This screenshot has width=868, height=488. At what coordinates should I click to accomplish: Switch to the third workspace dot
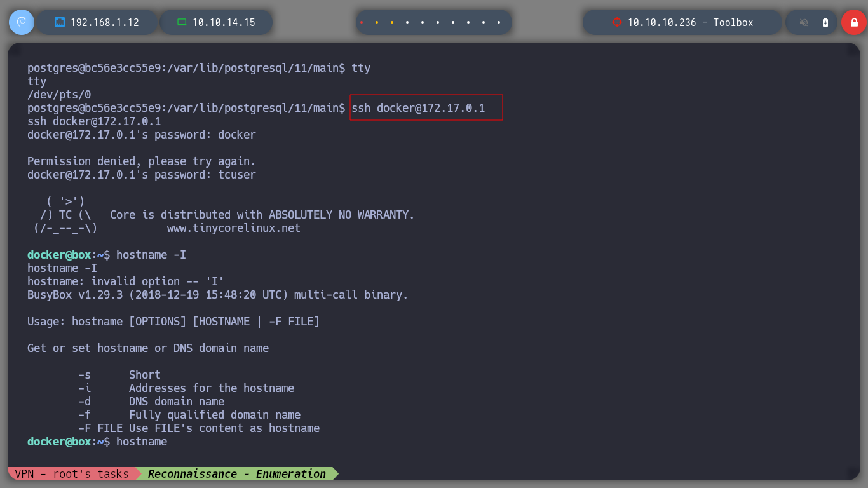point(392,22)
